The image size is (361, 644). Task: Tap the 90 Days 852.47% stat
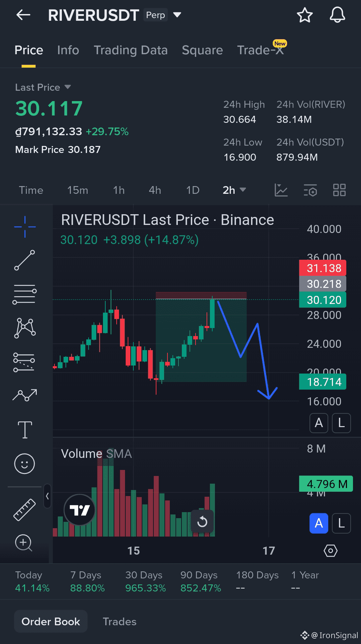[x=201, y=581]
